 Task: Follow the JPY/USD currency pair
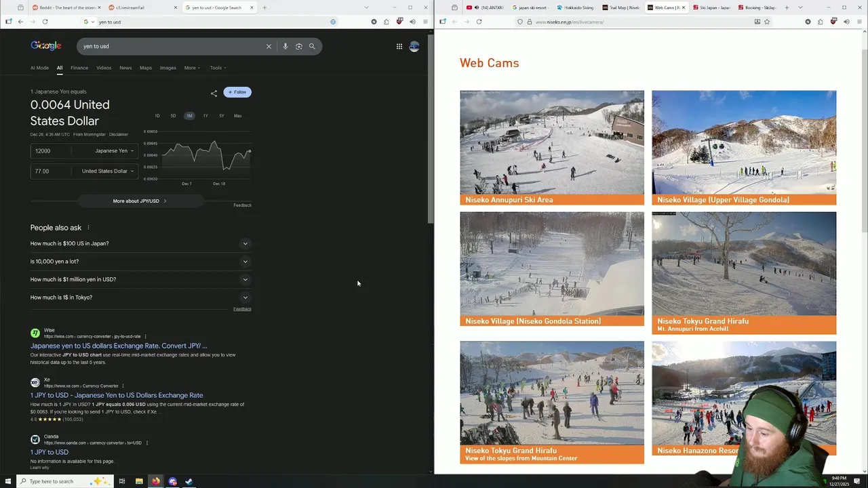coord(237,92)
